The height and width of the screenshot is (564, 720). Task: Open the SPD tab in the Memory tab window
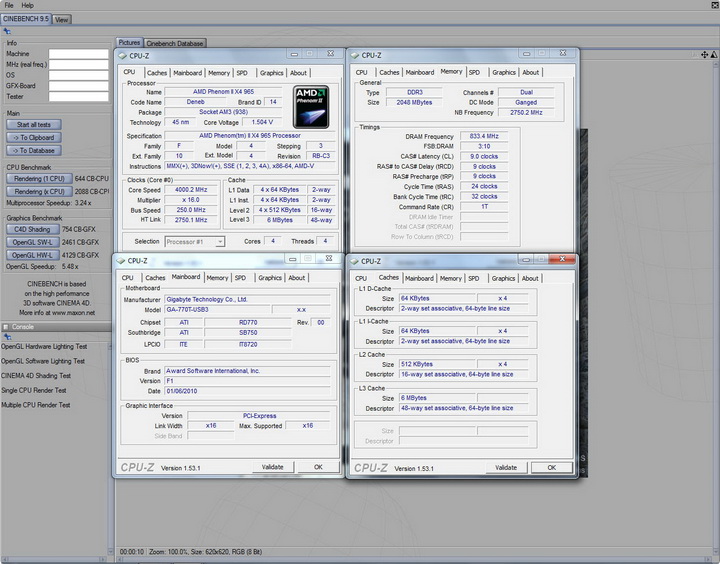[474, 72]
